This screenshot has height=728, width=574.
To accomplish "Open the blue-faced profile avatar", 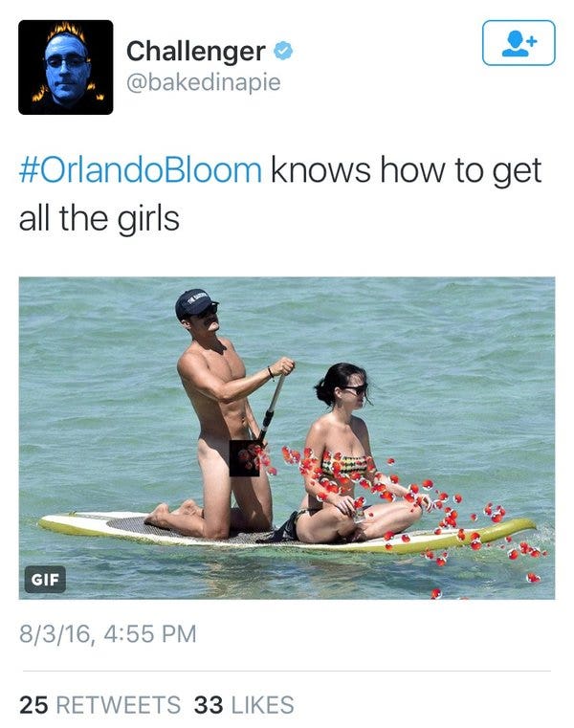I will coord(65,67).
